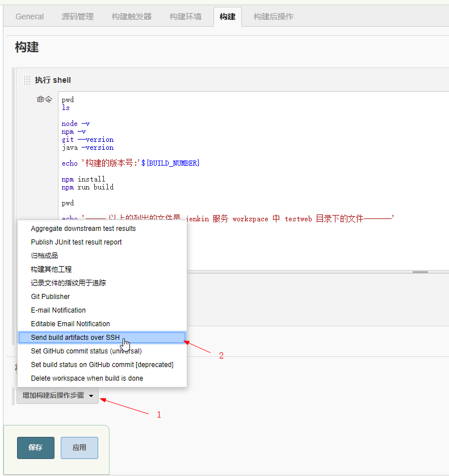Image resolution: width=449 pixels, height=476 pixels.
Task: Choose the 归档成品 menu entry
Action: (x=102, y=256)
